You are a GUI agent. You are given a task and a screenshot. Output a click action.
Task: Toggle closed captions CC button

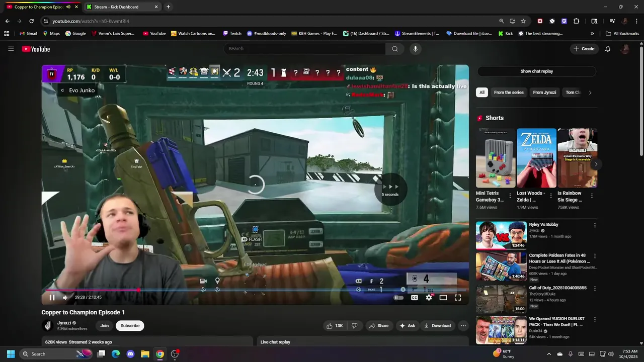pos(415,298)
